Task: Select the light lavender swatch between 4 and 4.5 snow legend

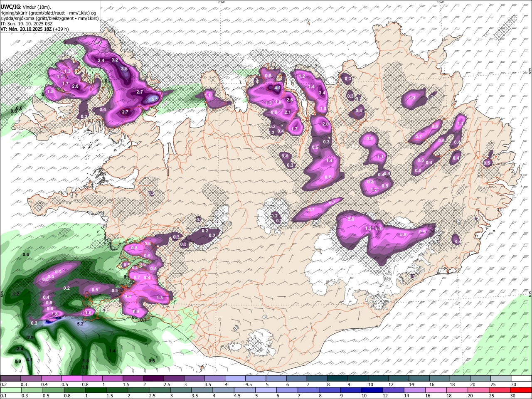Action: [235, 378]
